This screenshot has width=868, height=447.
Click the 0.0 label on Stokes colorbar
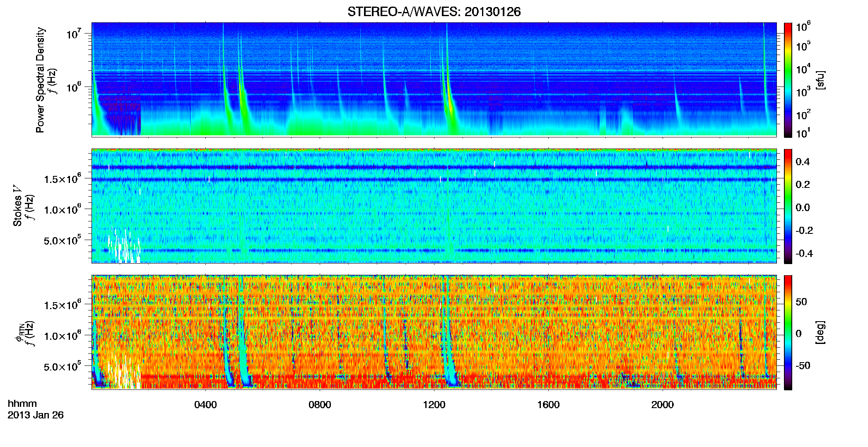tap(803, 207)
